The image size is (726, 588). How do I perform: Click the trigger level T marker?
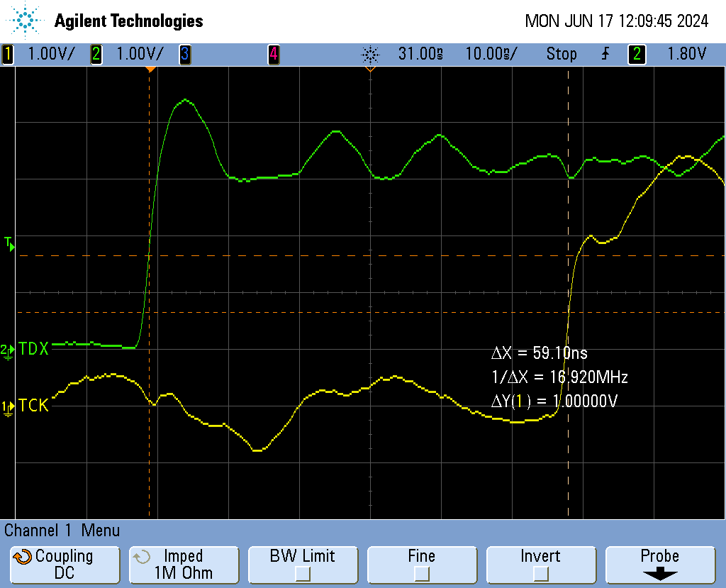coord(9,244)
